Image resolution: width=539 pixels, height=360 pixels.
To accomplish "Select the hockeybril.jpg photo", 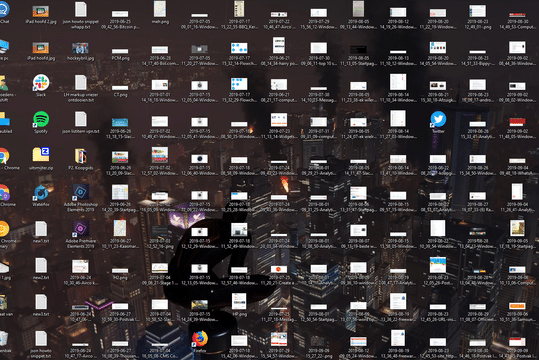I will click(80, 51).
